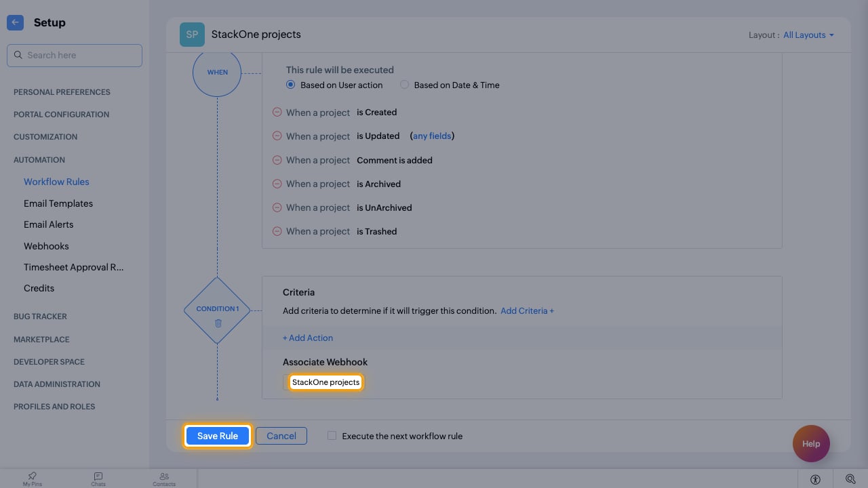Image resolution: width=868 pixels, height=488 pixels.
Task: Expand the Marketplace section
Action: [41, 340]
